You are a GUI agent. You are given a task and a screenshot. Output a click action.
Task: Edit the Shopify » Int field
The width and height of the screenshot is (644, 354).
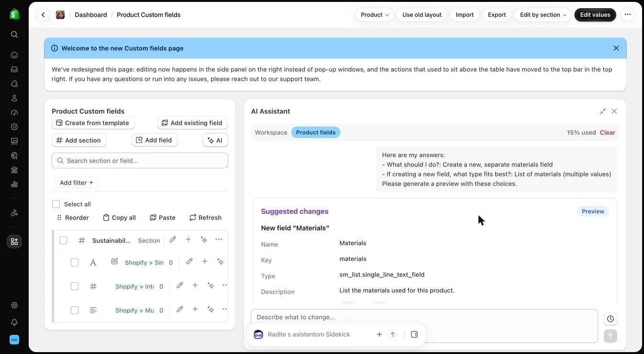click(180, 286)
